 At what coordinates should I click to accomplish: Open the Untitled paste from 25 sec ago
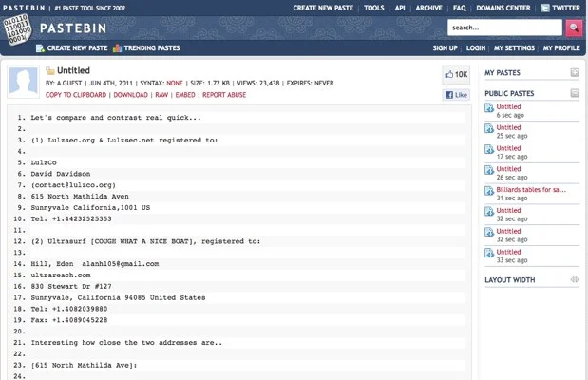pos(508,127)
